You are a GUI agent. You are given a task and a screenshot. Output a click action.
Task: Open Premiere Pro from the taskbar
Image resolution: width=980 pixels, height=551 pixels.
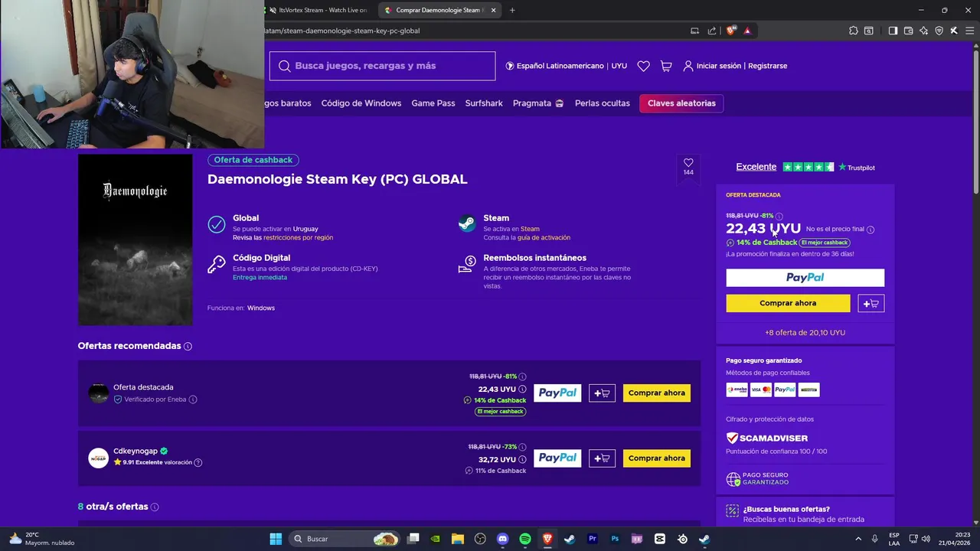593,539
